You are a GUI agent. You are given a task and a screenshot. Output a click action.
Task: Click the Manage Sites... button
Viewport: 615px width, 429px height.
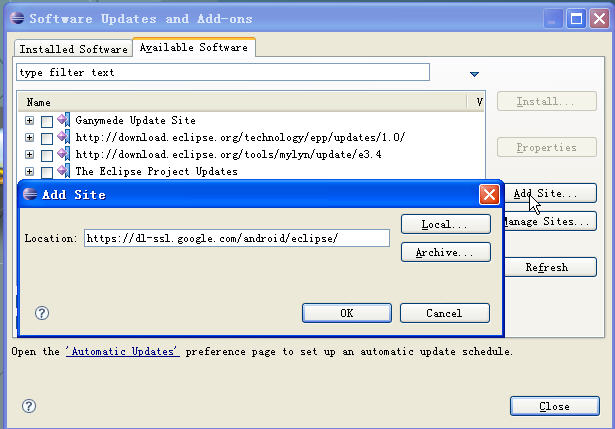coord(550,221)
